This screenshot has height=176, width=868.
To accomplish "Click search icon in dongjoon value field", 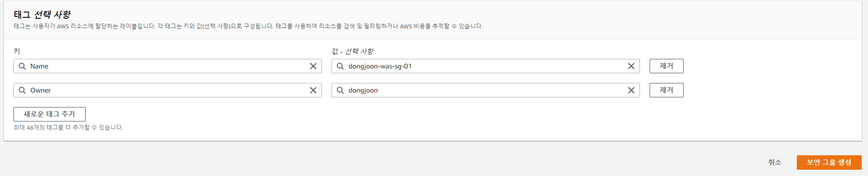I will [340, 90].
